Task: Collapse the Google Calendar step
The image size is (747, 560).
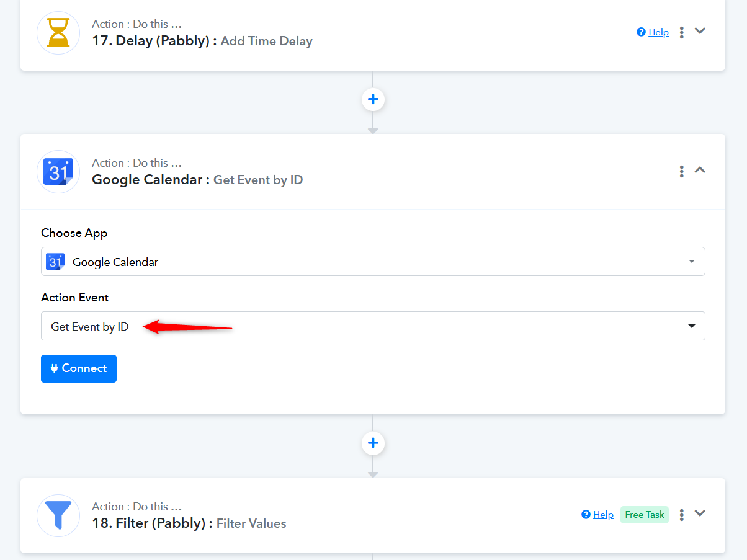Action: point(700,170)
